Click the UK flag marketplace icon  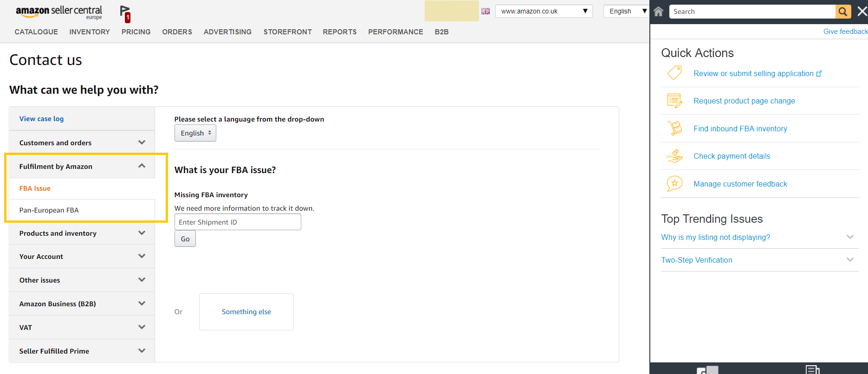pos(486,11)
